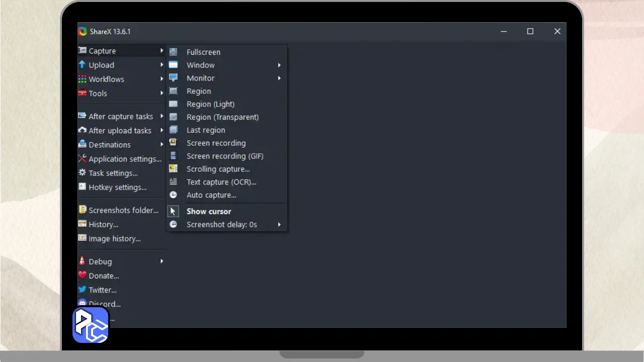644x362 pixels.
Task: Click the Fullscreen capture icon
Action: (x=173, y=52)
